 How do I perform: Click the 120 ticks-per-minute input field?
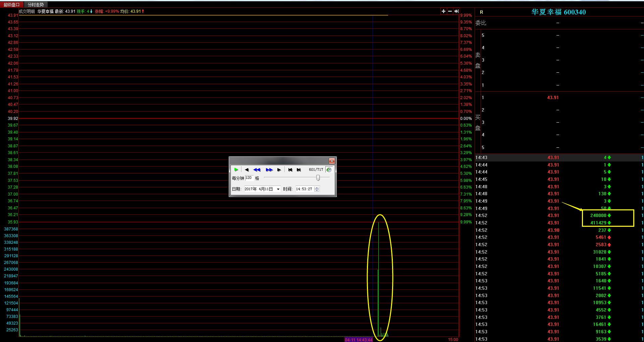(249, 178)
